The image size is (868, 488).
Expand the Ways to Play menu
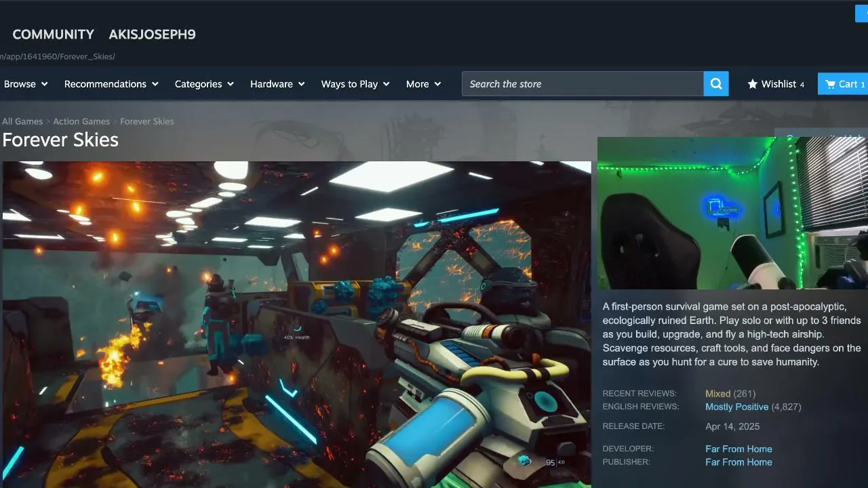point(355,84)
